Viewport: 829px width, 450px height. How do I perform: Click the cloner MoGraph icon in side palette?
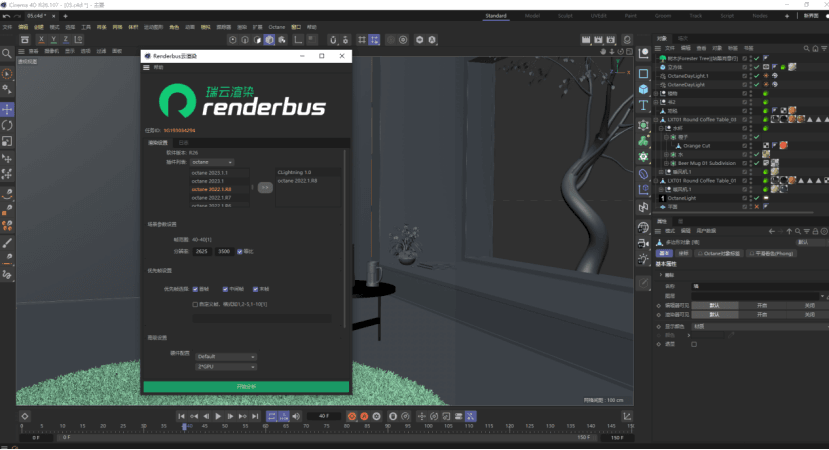click(x=643, y=141)
